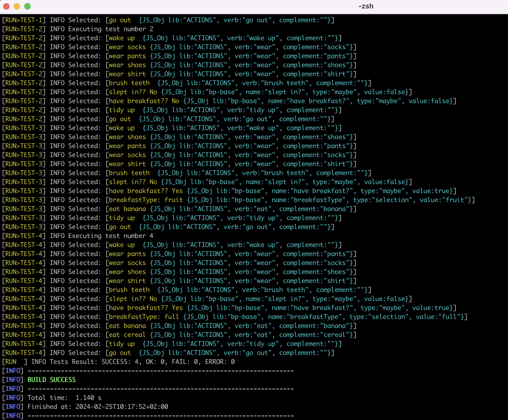Close the terminal window with red button
The height and width of the screenshot is (420, 508).
6,6
